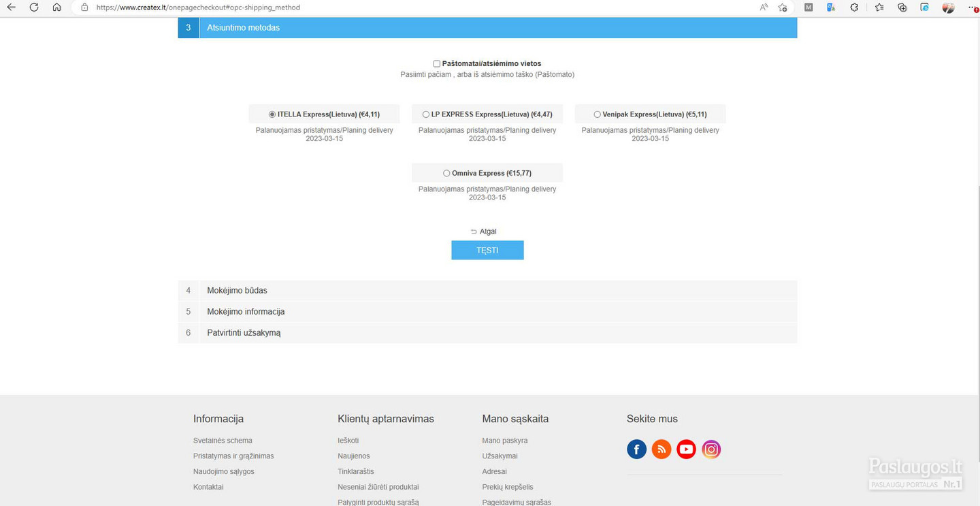Go back with the Atgal link

(x=484, y=232)
